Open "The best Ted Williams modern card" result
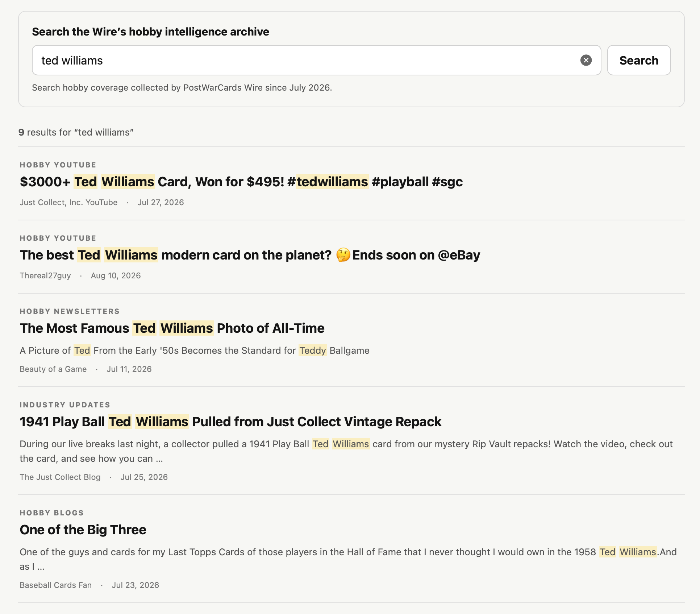700x614 pixels. pos(250,255)
